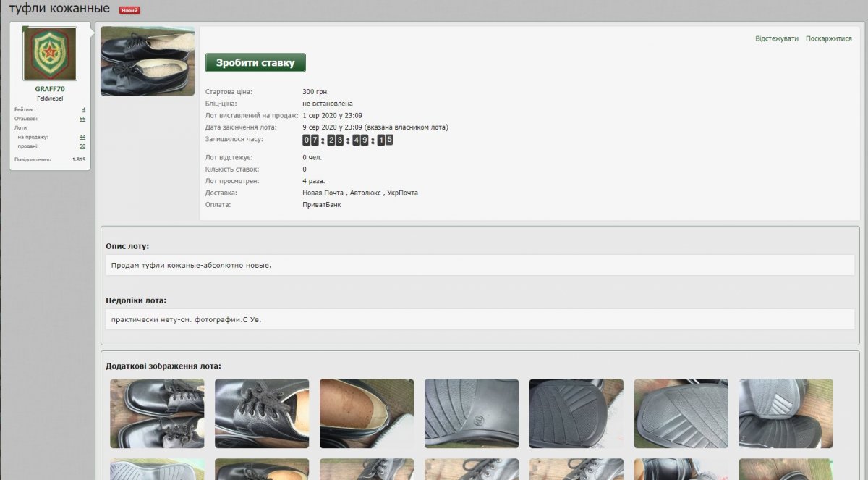Viewport: 868px width, 480px height.
Task: Click the Поскаржитися link
Action: (x=829, y=38)
